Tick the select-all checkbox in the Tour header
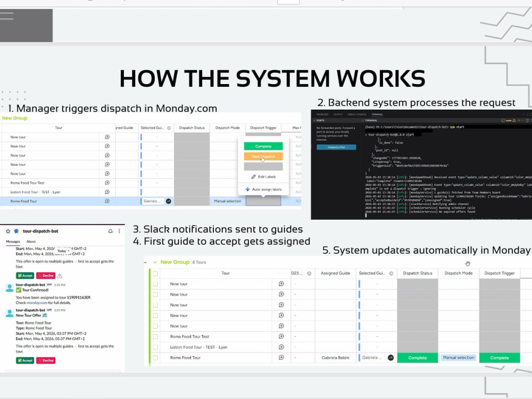532x399 pixels. (155, 273)
